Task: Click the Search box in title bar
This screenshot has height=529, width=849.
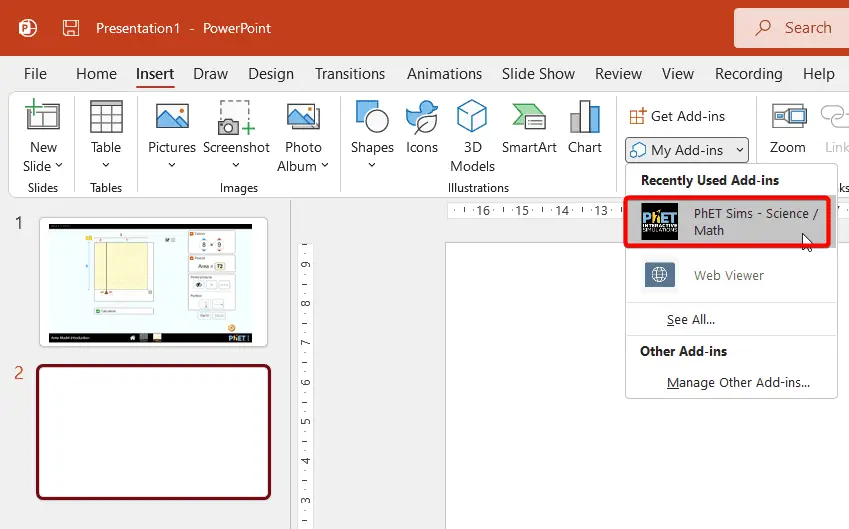Action: click(792, 28)
